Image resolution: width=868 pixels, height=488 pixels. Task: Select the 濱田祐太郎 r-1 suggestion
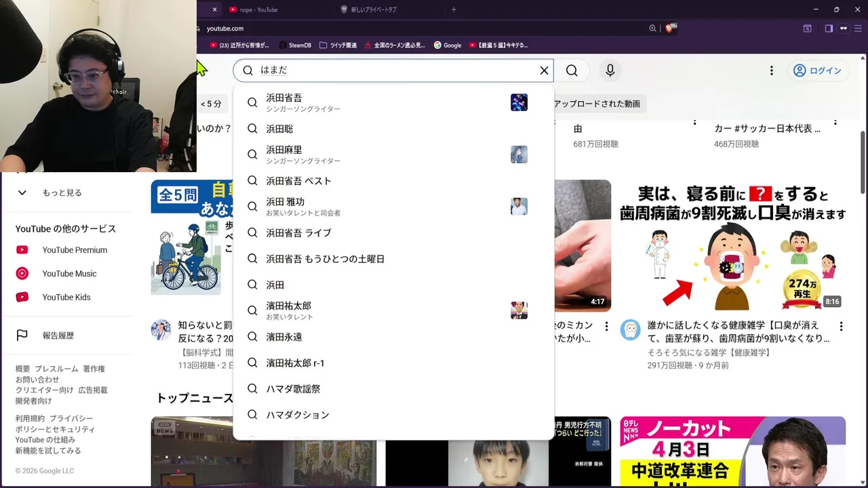393,363
